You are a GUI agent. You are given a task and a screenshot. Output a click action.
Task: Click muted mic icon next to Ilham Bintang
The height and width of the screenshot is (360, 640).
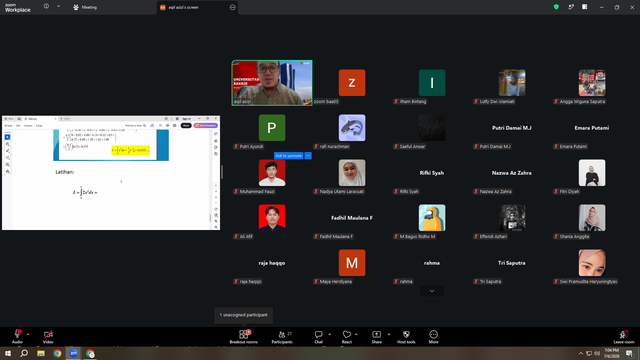click(x=396, y=101)
